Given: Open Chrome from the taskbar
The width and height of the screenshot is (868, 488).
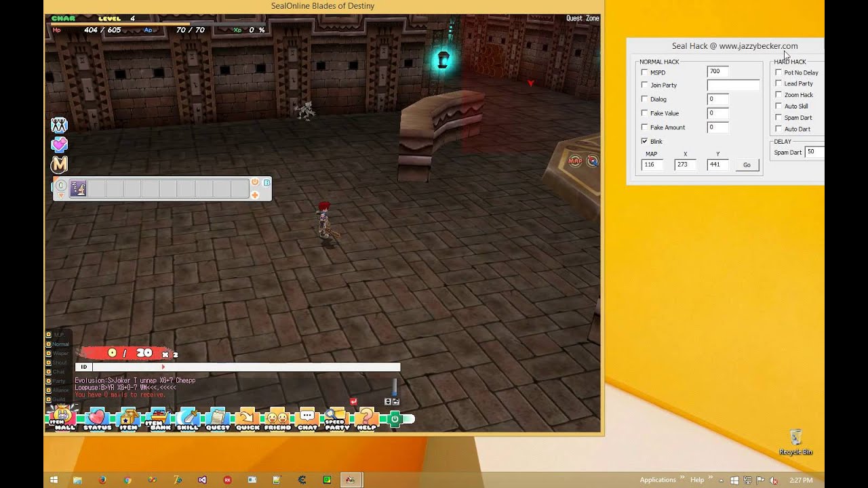Looking at the screenshot, I should (127, 480).
